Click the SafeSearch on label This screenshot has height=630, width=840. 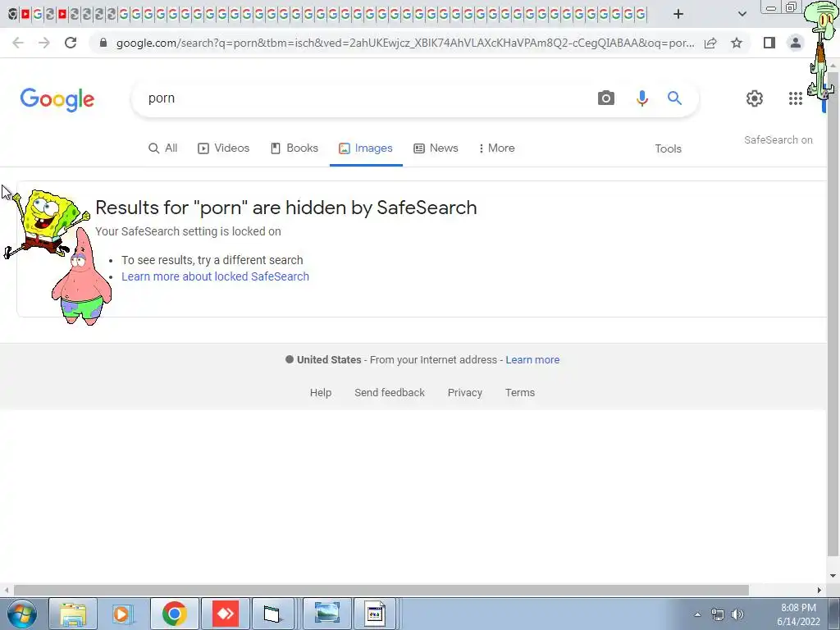click(778, 139)
